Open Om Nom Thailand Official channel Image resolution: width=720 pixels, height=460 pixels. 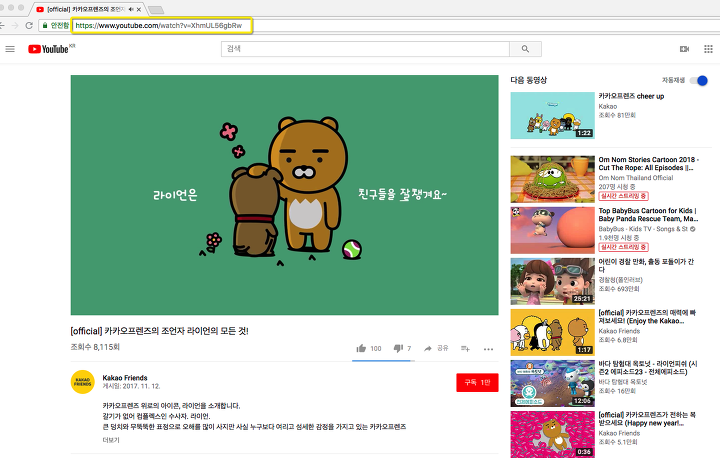click(x=636, y=178)
